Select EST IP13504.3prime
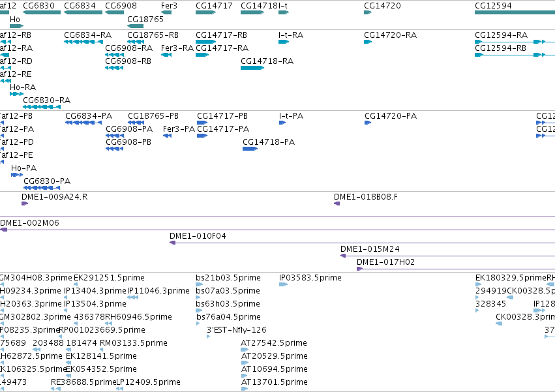This screenshot has height=392, width=555. click(x=66, y=310)
